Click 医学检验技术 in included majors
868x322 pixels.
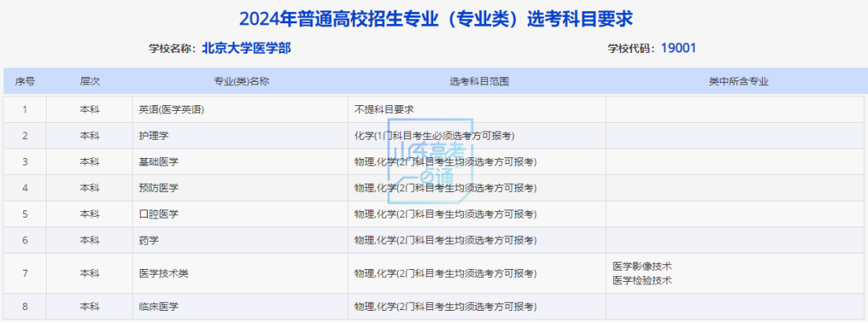642,280
